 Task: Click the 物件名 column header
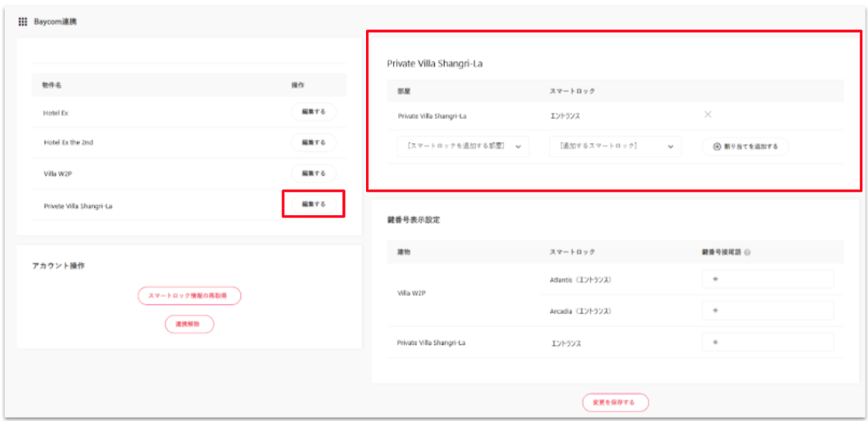click(52, 85)
